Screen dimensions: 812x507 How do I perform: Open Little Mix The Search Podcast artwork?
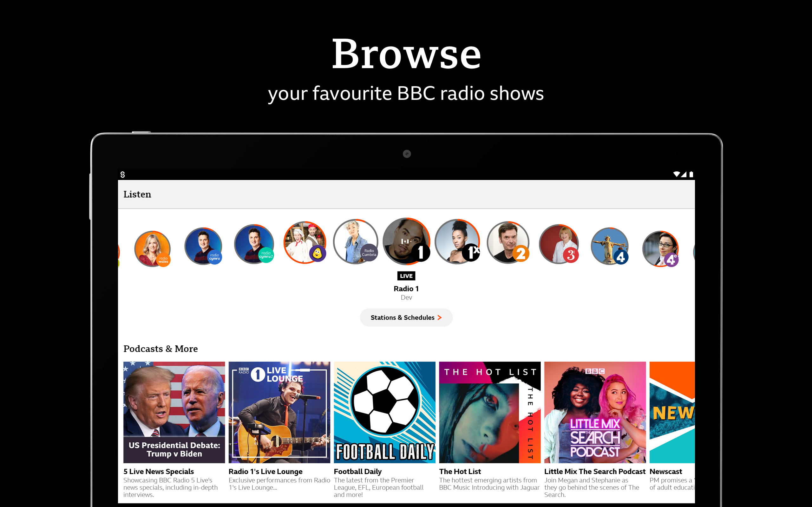pyautogui.click(x=595, y=412)
